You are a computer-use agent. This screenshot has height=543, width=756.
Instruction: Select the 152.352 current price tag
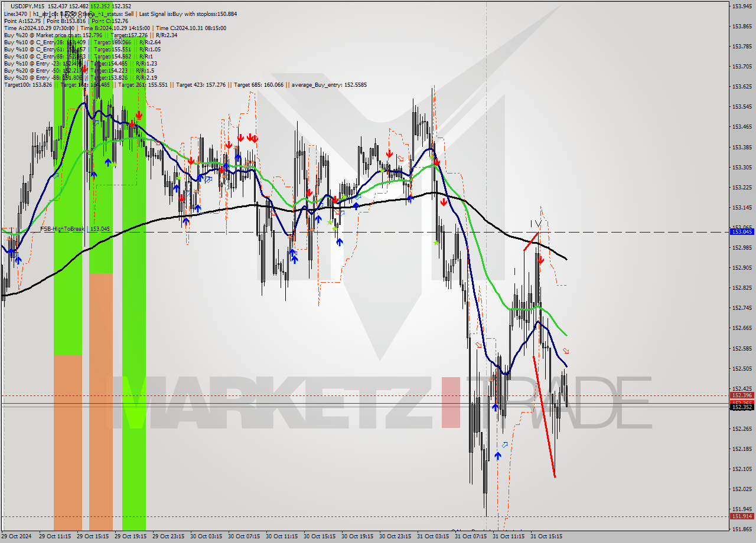(742, 407)
